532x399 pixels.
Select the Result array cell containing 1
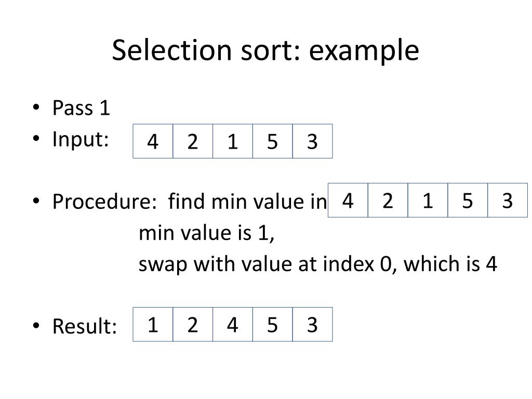click(x=153, y=324)
